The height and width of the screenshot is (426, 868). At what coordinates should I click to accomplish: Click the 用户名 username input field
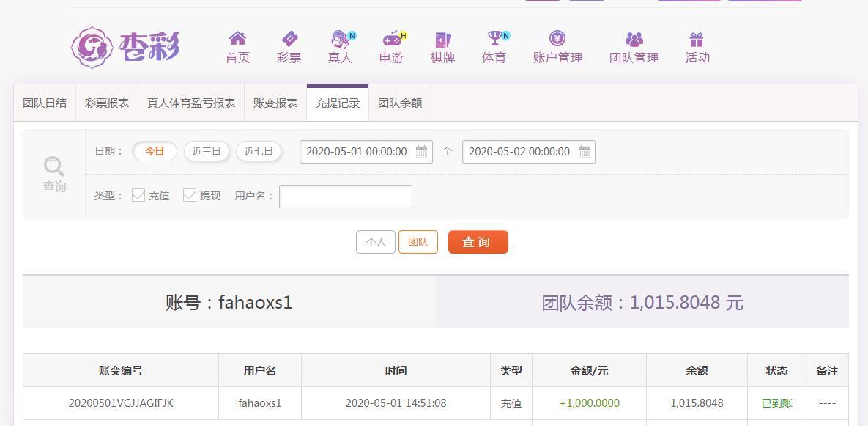click(345, 196)
